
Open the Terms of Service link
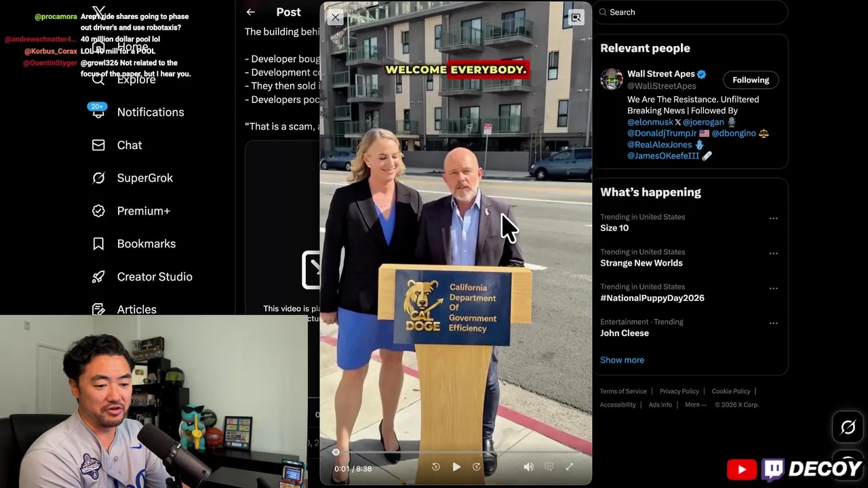click(x=623, y=391)
